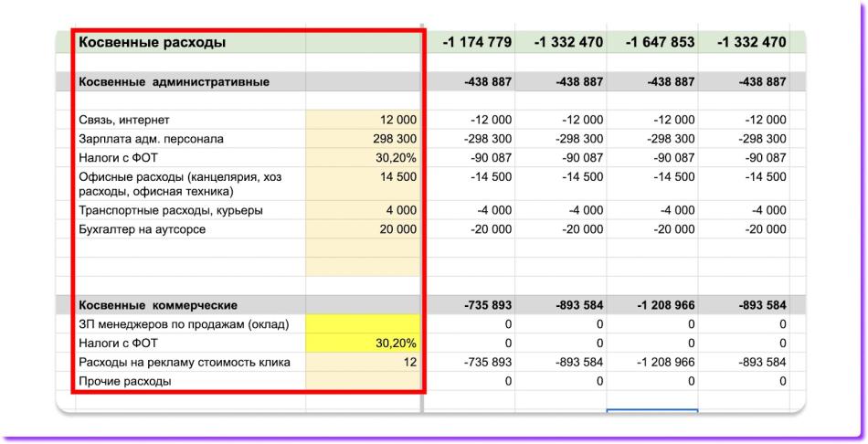
Task: Select the Бухгалтер на аутсорсе label
Action: coord(143,229)
